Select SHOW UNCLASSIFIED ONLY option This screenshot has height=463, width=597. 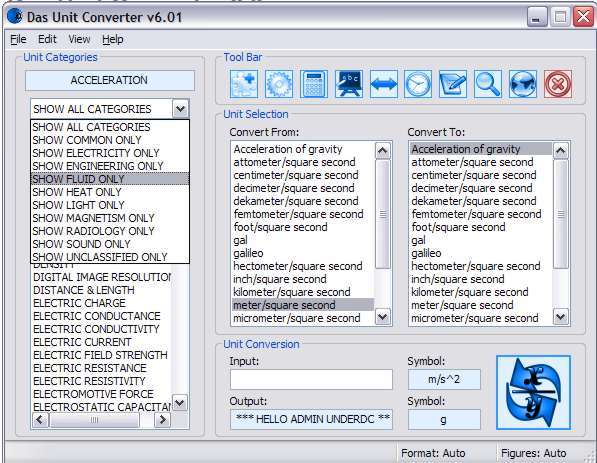tap(110, 257)
